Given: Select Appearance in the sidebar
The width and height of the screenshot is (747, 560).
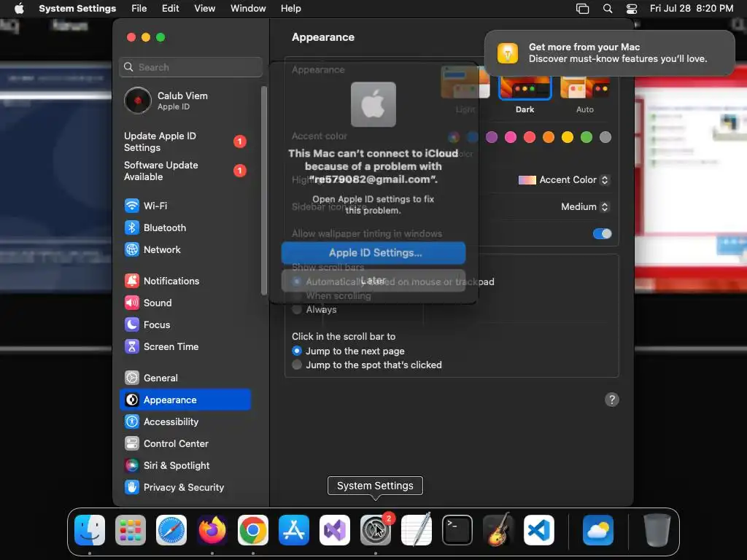Looking at the screenshot, I should click(x=185, y=400).
